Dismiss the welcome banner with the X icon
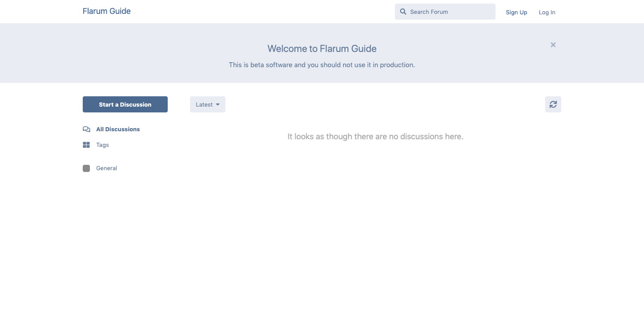Screen dimensions: 644x335 [x=553, y=44]
